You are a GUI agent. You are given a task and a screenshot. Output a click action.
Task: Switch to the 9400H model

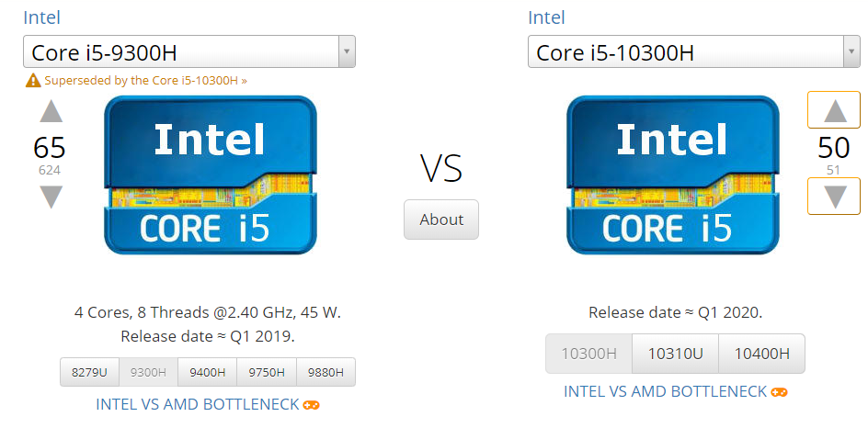pyautogui.click(x=208, y=372)
